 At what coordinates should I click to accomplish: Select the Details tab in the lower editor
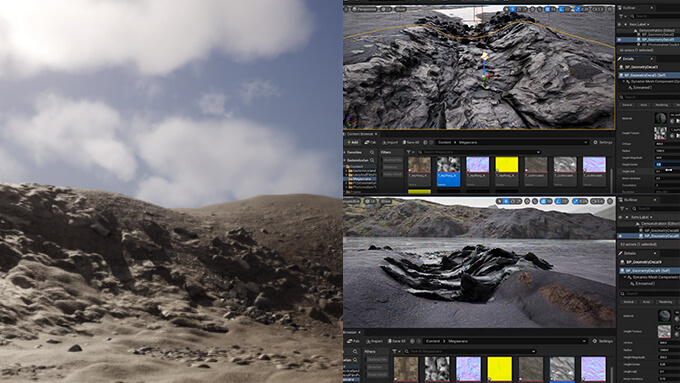pyautogui.click(x=629, y=253)
